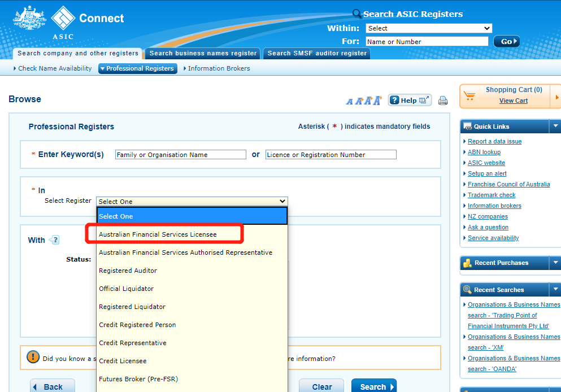Click the ASIC Connect logo
The image size is (561, 392).
click(68, 23)
